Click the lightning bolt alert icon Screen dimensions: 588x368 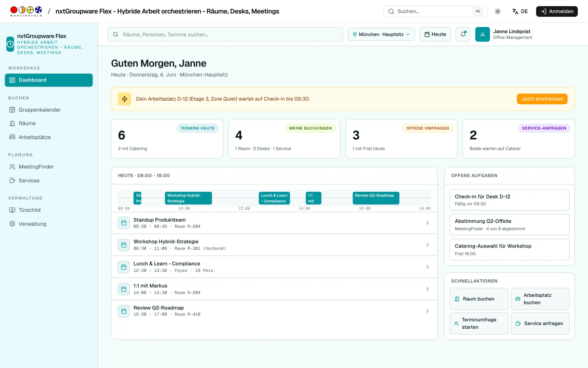point(125,99)
